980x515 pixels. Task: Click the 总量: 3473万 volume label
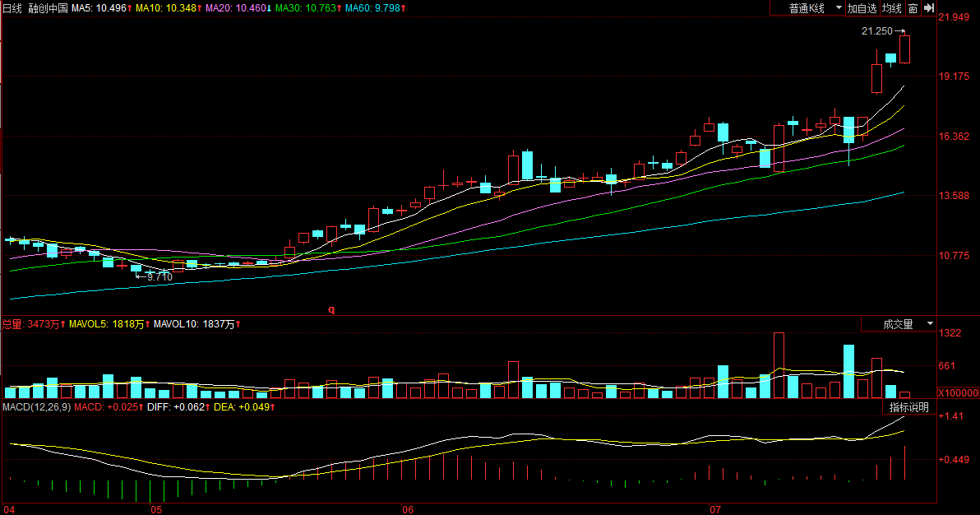34,324
